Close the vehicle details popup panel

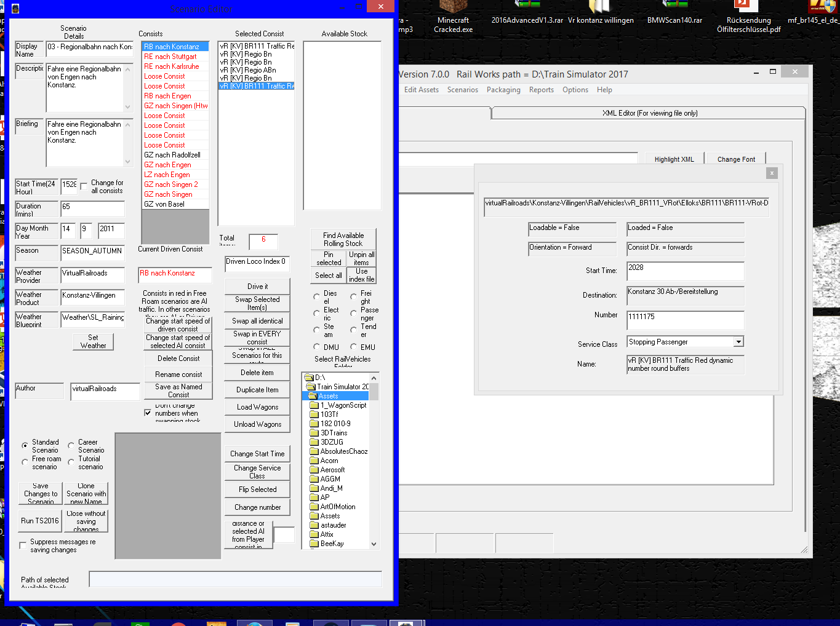point(772,173)
